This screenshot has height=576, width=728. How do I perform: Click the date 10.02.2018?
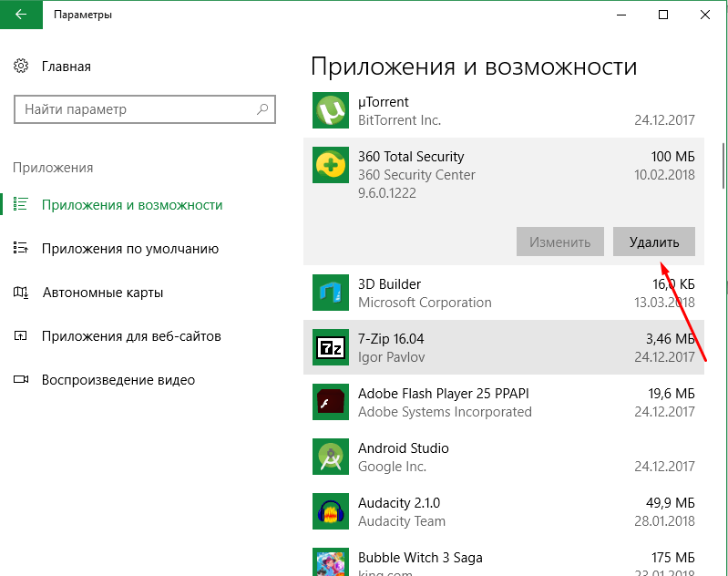click(664, 175)
